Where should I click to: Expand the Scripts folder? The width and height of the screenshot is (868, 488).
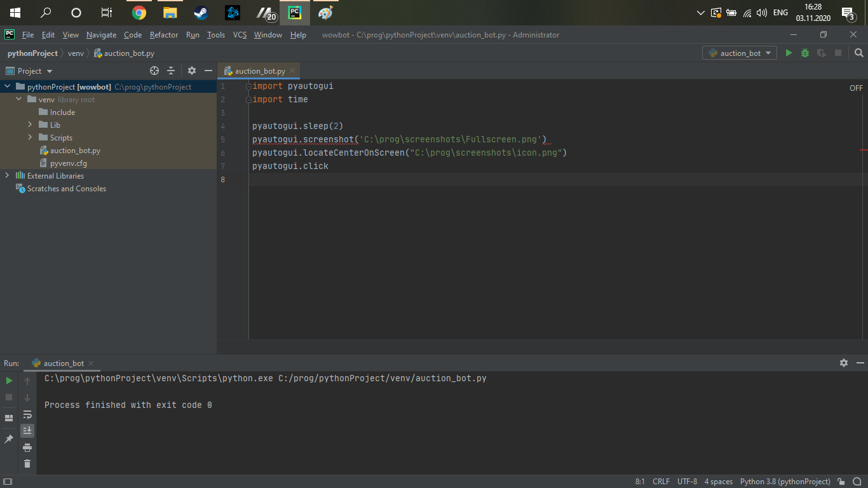coord(30,137)
